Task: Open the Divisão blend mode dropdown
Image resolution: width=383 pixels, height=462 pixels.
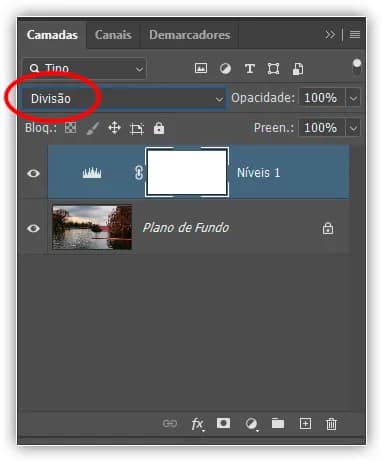Action: 124,99
